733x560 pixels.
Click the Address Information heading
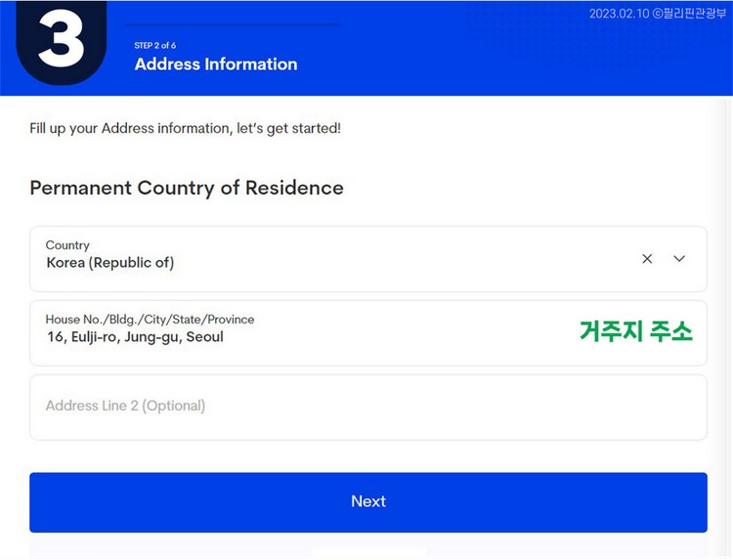[x=216, y=65]
